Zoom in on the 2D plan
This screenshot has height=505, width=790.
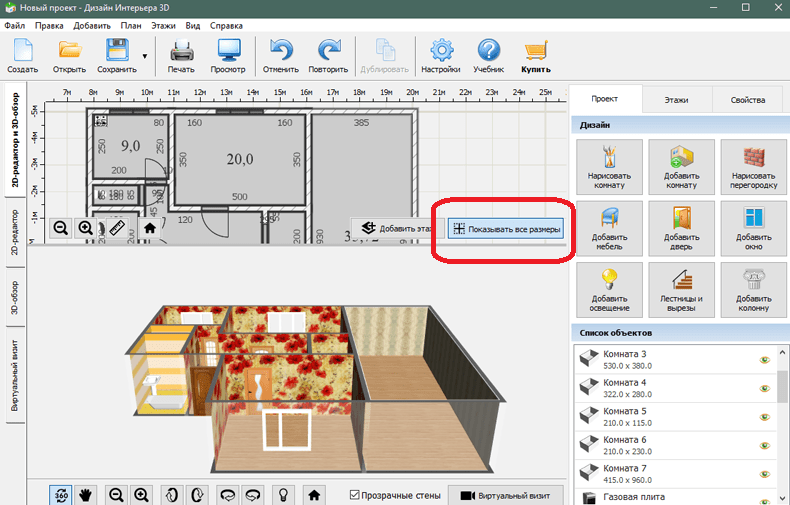click(x=85, y=228)
